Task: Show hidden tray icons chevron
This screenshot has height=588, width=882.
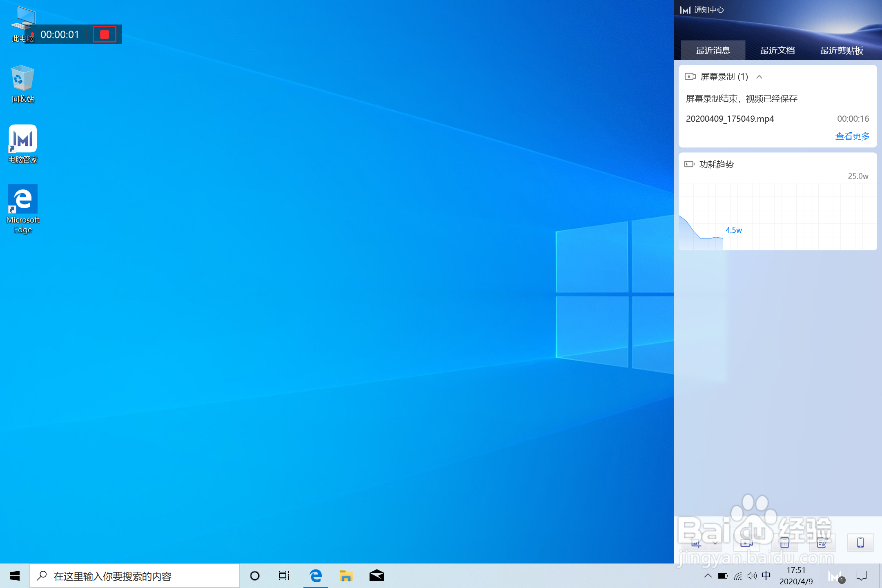Action: (x=708, y=576)
